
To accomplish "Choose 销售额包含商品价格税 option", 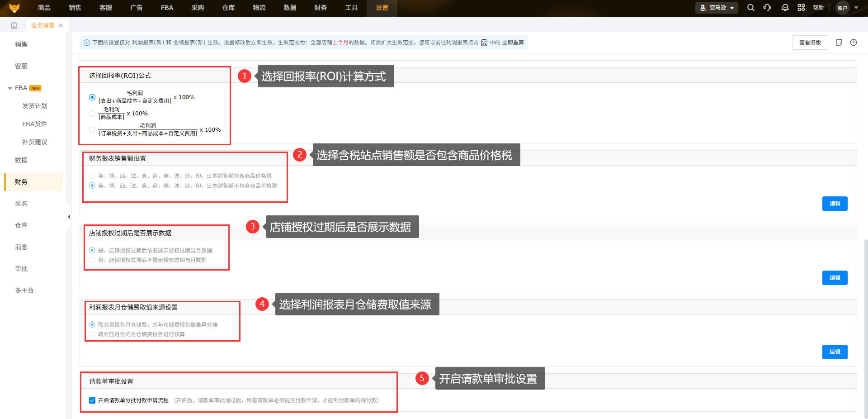I will point(92,176).
